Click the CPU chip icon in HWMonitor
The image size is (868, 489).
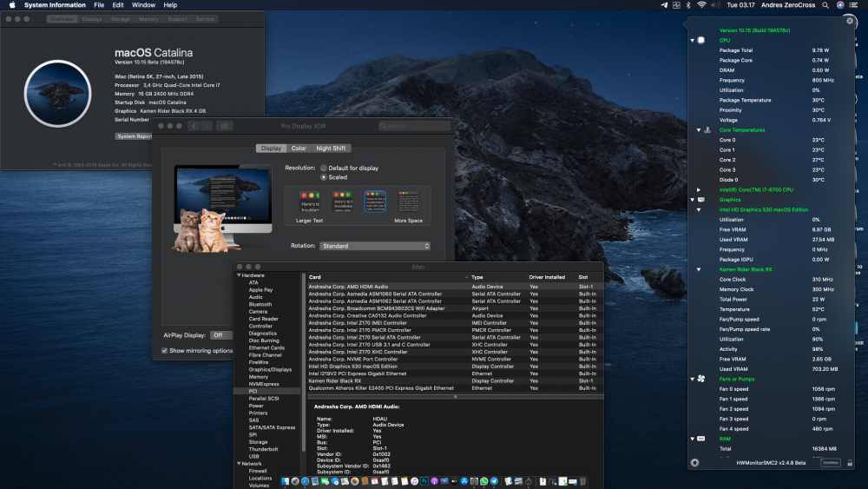(x=700, y=40)
